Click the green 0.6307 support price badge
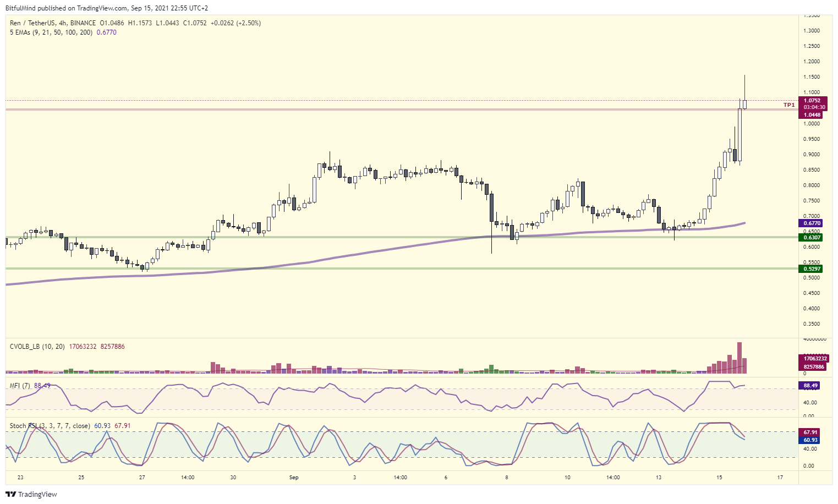838x504 pixels. (x=812, y=238)
